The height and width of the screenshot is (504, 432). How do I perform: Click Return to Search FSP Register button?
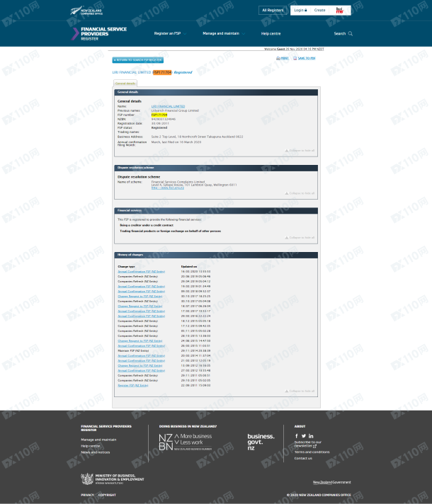tap(137, 59)
